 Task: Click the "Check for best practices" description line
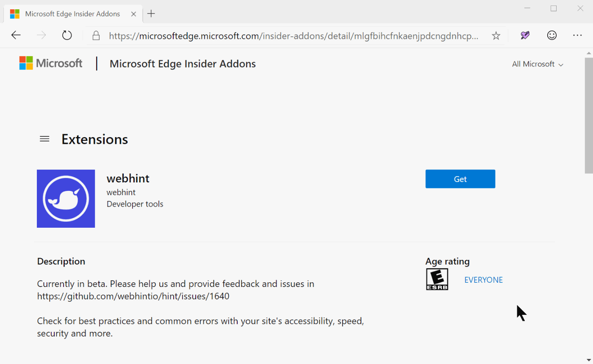tap(201, 321)
